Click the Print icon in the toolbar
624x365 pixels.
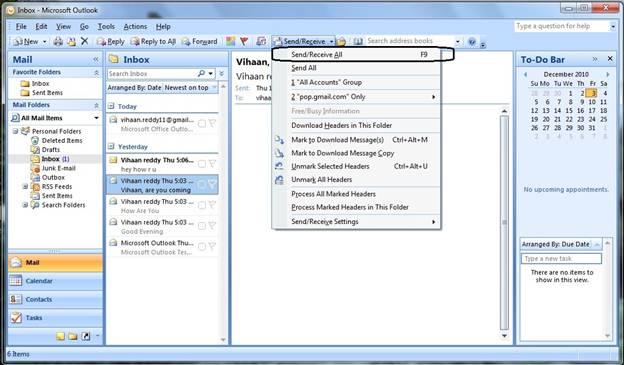pyautogui.click(x=58, y=41)
